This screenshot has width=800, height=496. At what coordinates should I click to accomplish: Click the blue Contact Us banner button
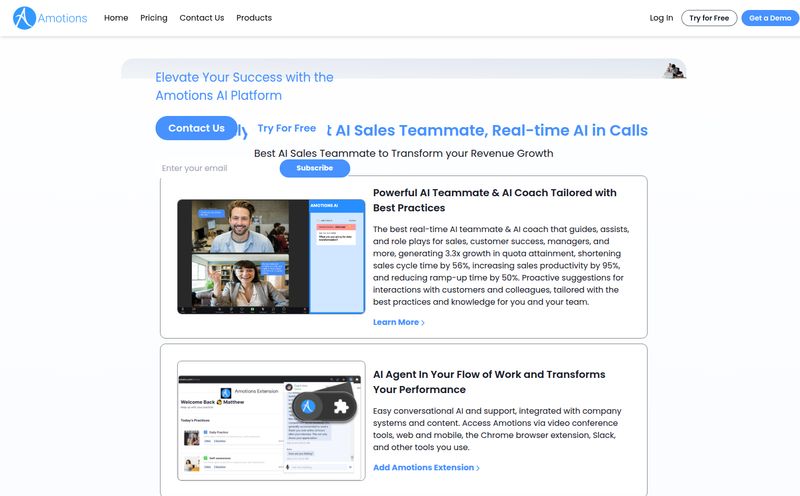pos(196,128)
